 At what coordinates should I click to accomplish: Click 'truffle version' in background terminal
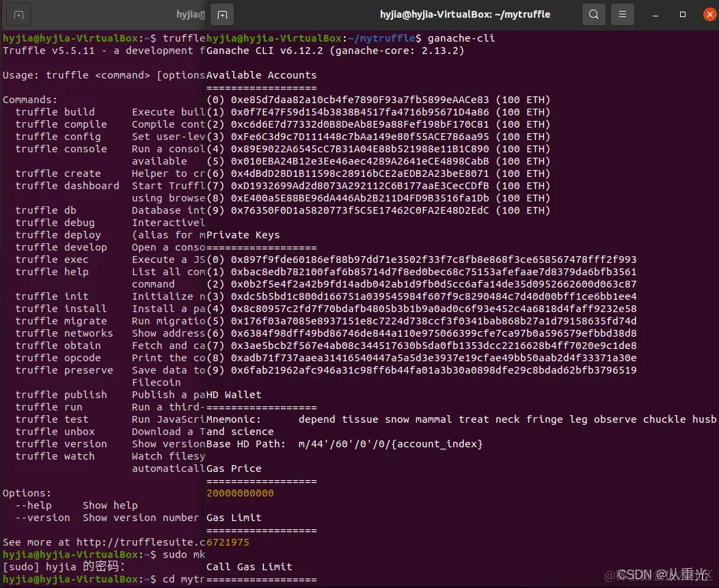(61, 444)
